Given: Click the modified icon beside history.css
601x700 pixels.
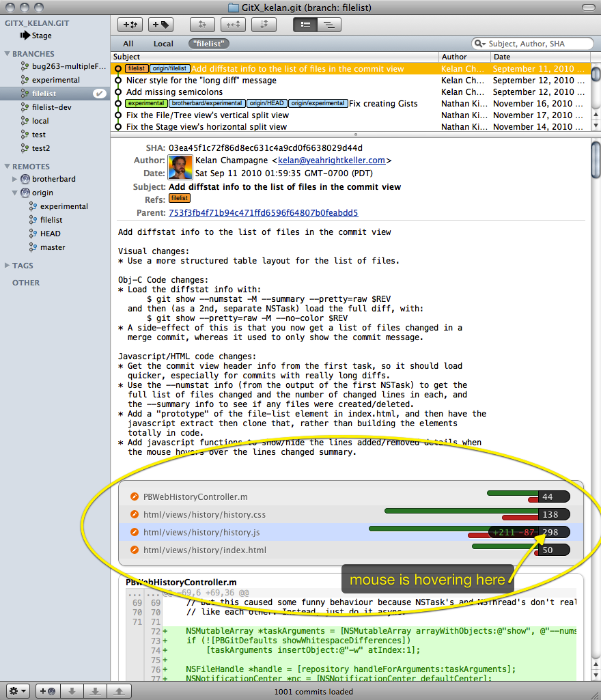Looking at the screenshot, I should pos(135,514).
